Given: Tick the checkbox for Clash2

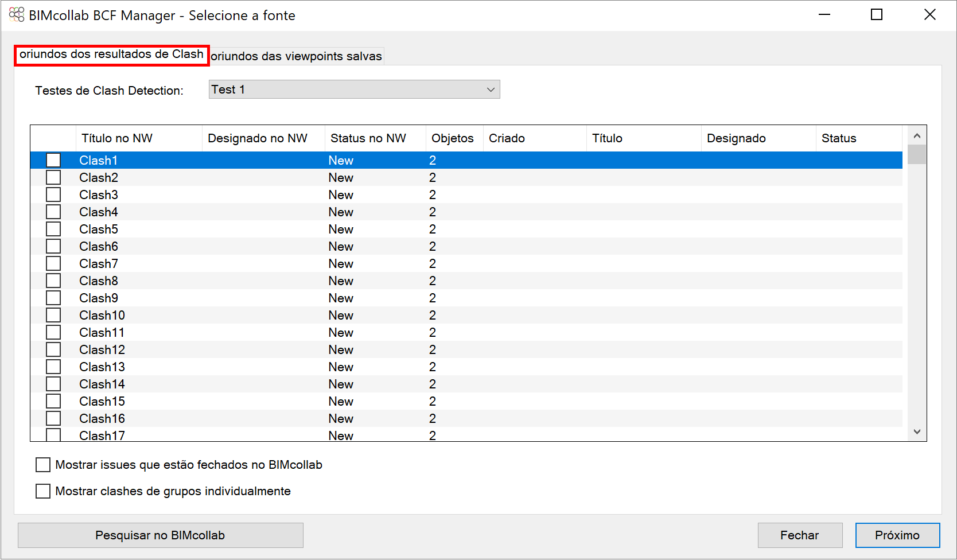Looking at the screenshot, I should click(x=53, y=177).
